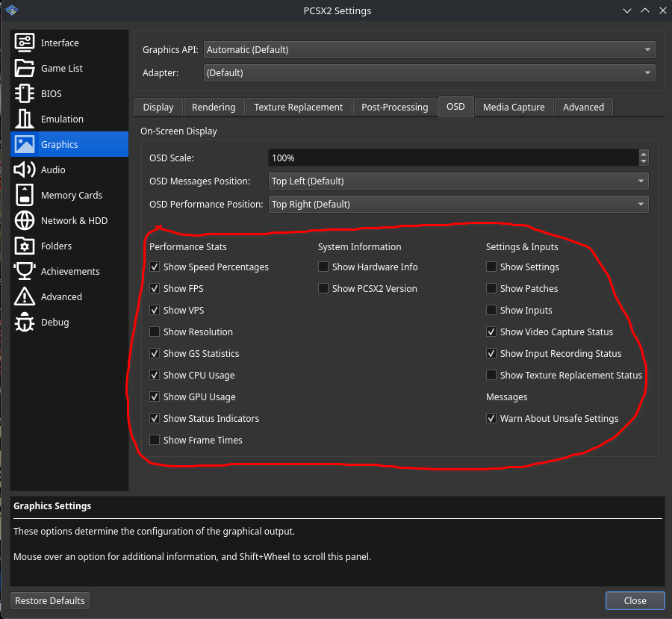672x619 pixels.
Task: Switch to the Rendering tab
Action: point(214,108)
